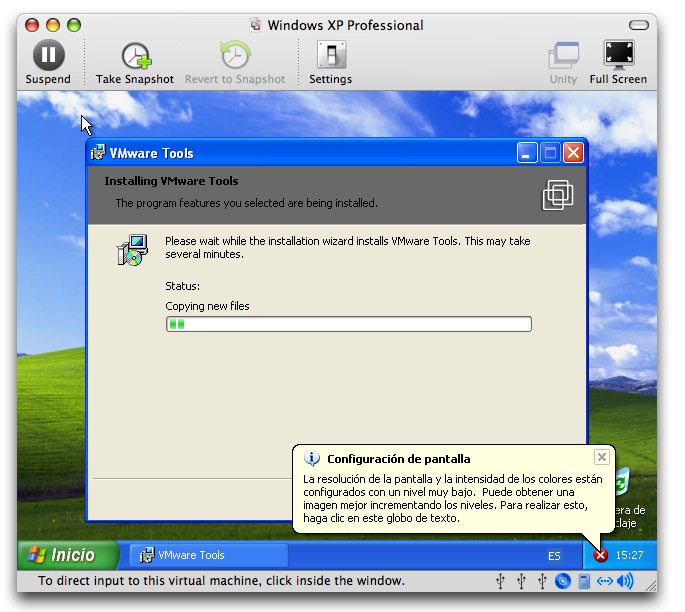Click the Take Snapshot toolbar icon
Image resolution: width=685 pixels, height=612 pixels.
(136, 56)
